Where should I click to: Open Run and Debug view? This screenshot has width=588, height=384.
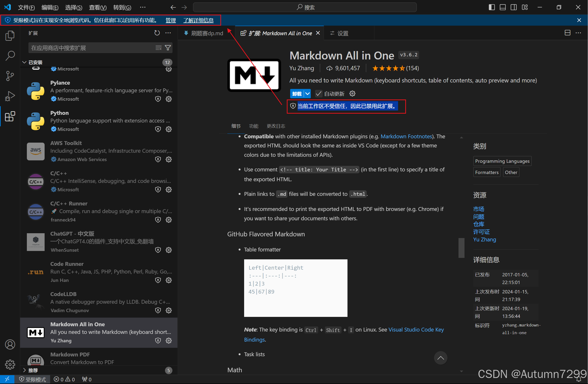pyautogui.click(x=10, y=96)
